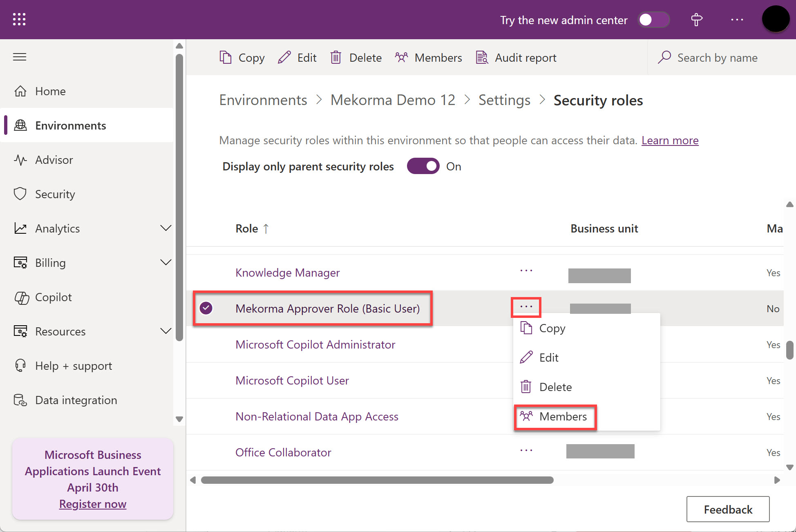
Task: Expand the Billing section chevron
Action: tap(165, 262)
